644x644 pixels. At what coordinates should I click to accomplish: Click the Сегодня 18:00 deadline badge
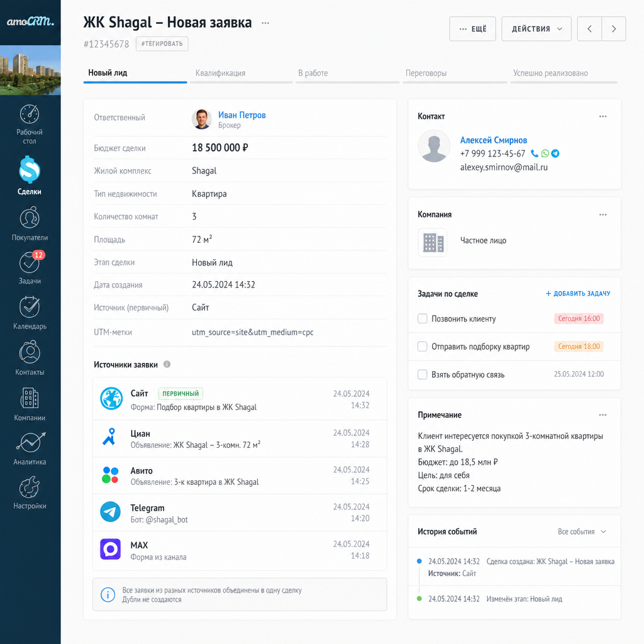pos(579,347)
